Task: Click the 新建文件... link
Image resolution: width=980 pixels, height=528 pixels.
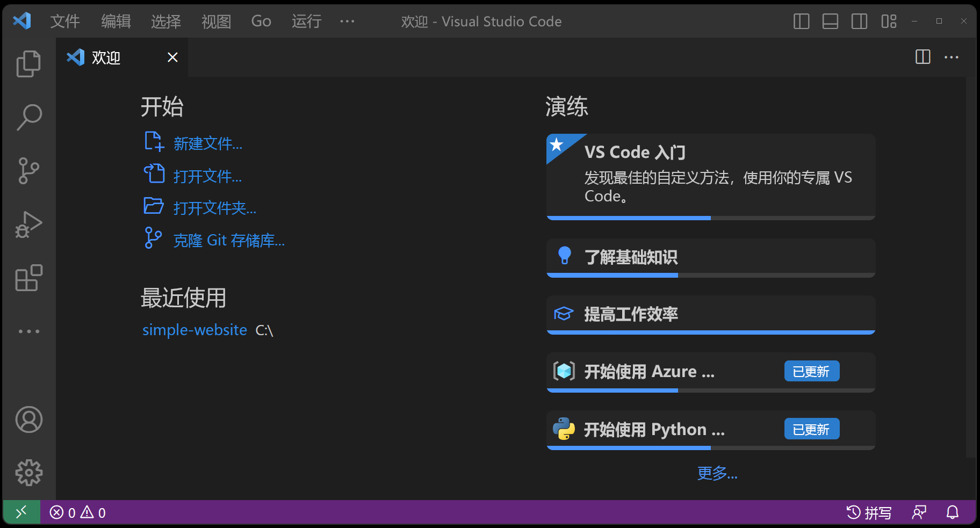Action: pyautogui.click(x=208, y=143)
